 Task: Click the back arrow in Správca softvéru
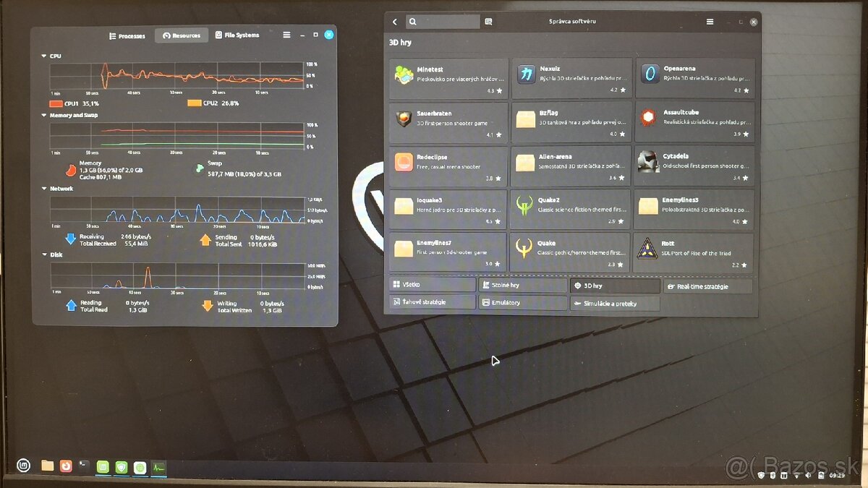[395, 22]
